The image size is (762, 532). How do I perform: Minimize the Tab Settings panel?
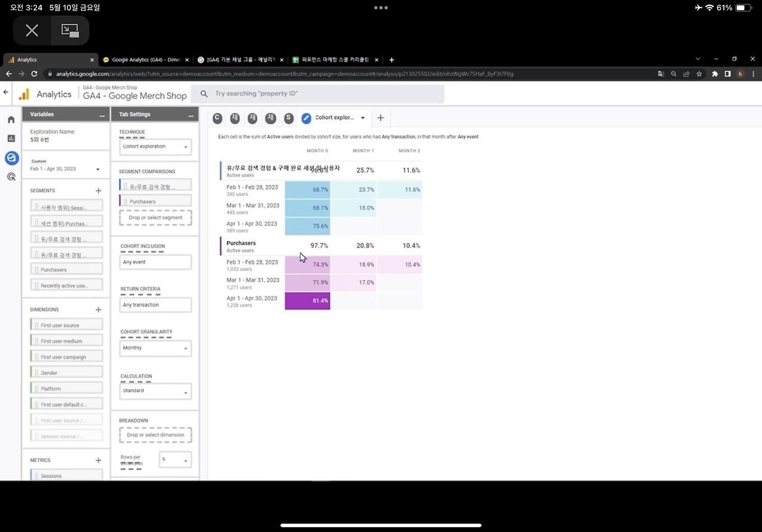190,115
